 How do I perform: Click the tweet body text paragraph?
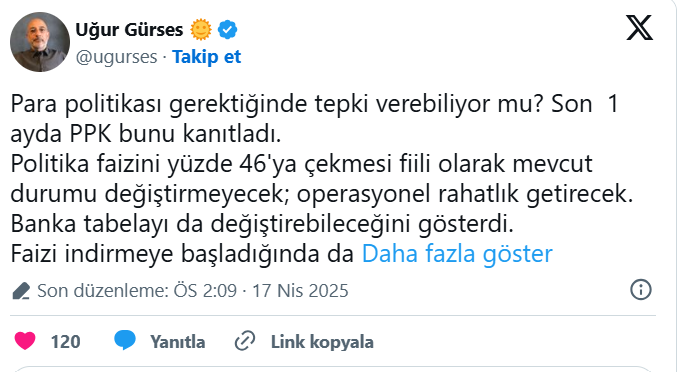[x=322, y=179]
